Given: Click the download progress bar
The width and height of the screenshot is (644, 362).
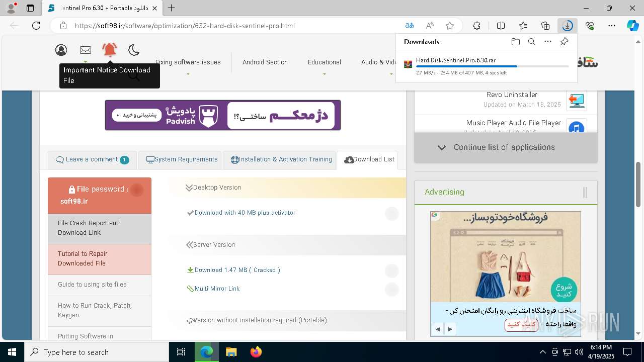Looking at the screenshot, I should 492,66.
